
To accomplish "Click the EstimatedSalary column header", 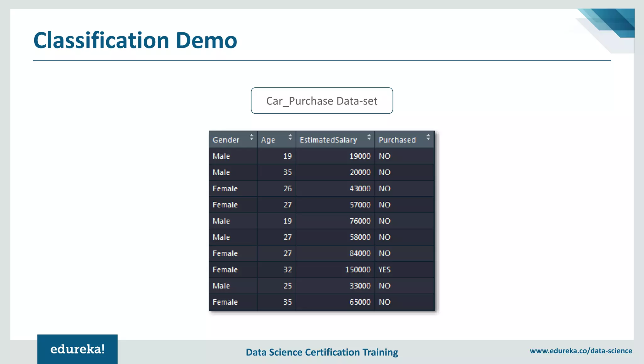I will (x=335, y=140).
